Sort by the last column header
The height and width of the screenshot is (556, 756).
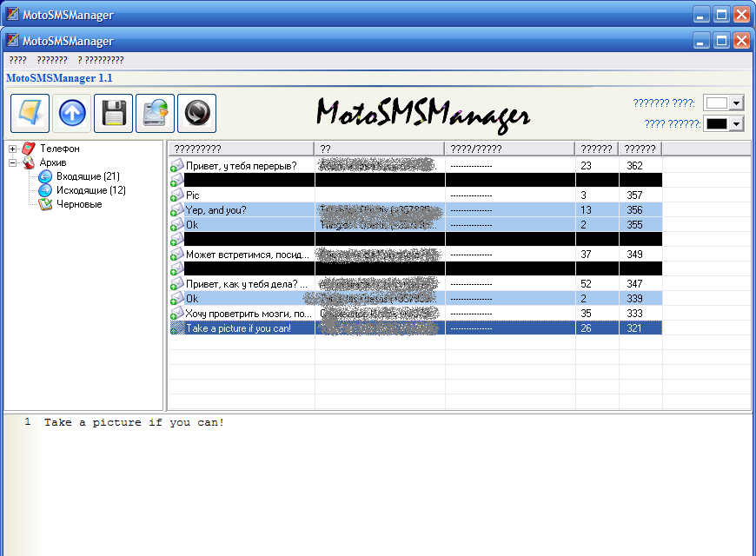pos(640,149)
